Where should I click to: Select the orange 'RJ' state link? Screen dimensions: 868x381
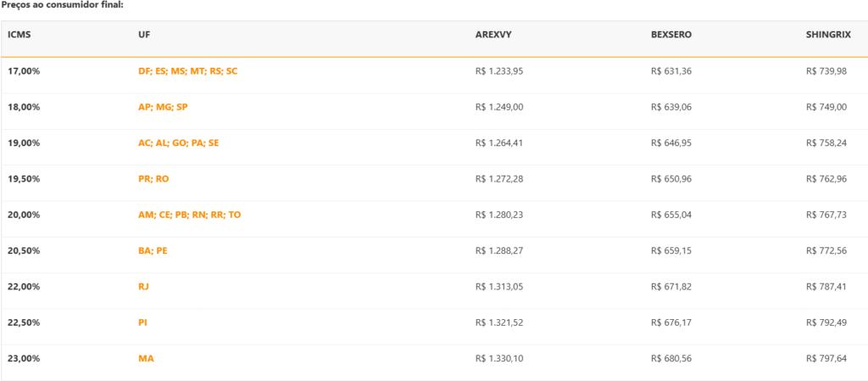tap(143, 287)
